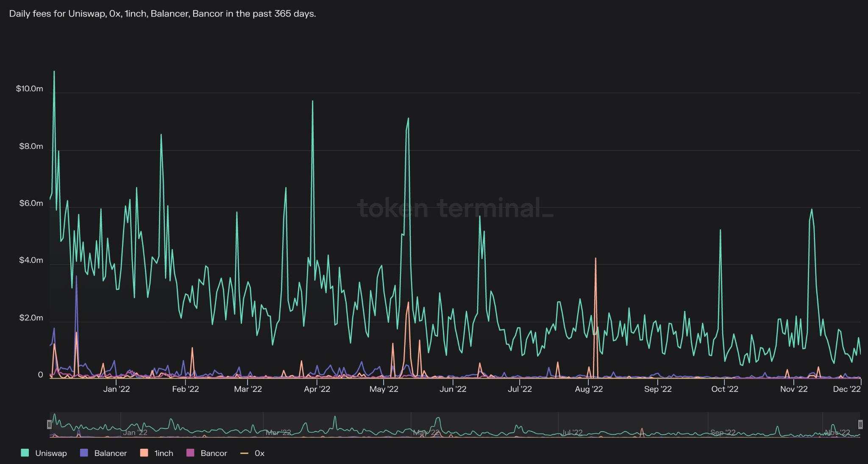
Task: Toggle the Balancer series in the legend
Action: point(103,453)
